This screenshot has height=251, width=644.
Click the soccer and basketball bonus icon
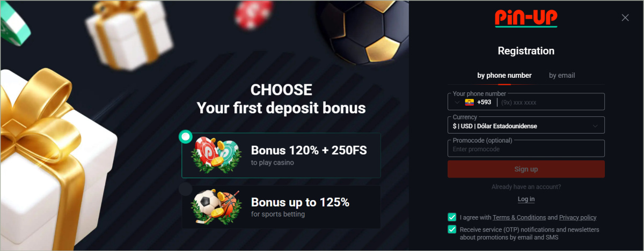click(217, 208)
